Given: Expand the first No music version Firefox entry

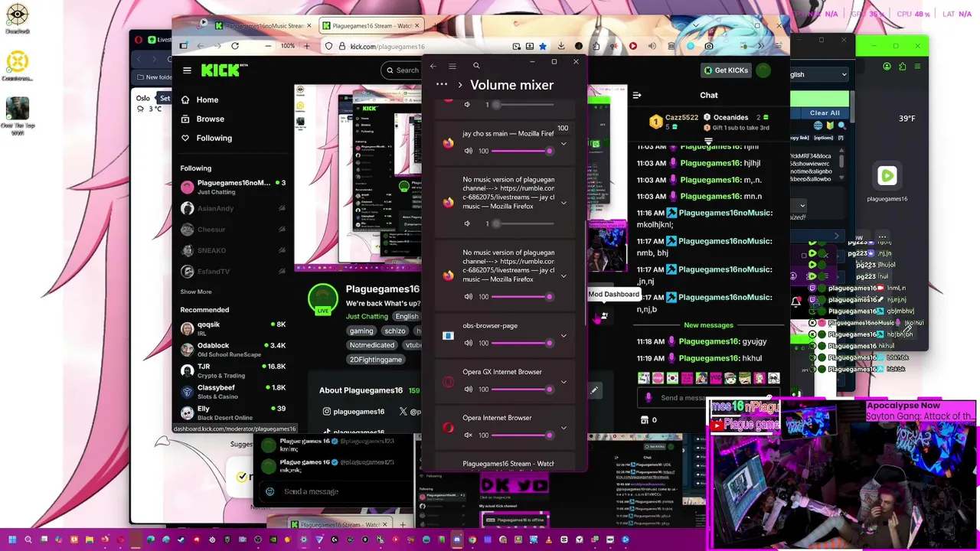Looking at the screenshot, I should pyautogui.click(x=563, y=203).
